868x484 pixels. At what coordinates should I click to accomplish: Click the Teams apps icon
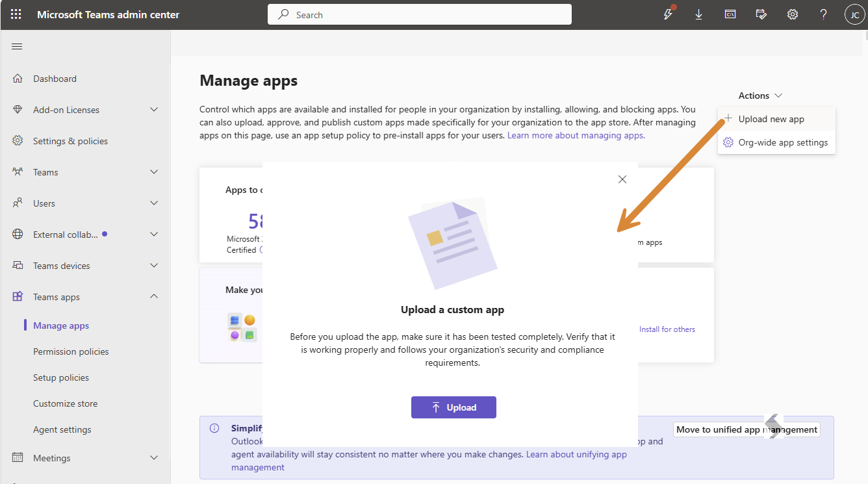18,297
